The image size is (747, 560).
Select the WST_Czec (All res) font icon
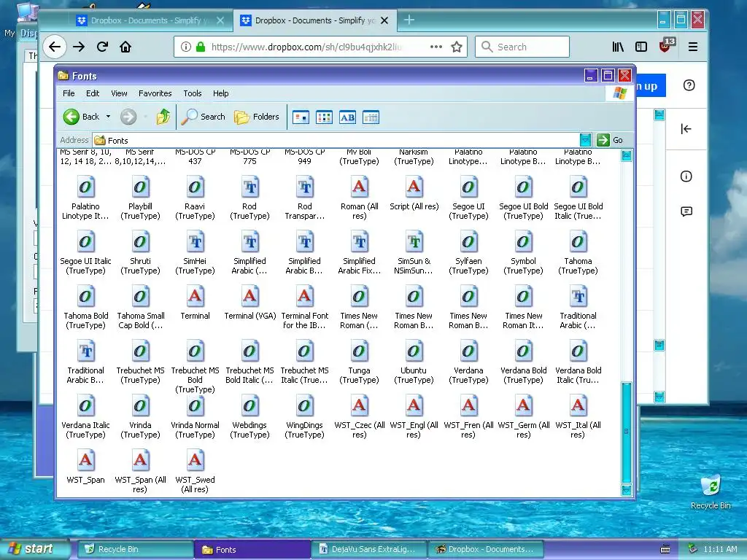[x=359, y=405]
